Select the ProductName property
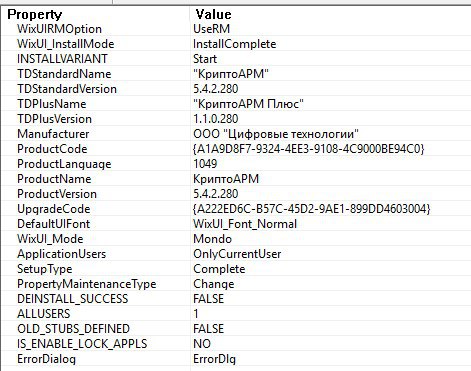The width and height of the screenshot is (471, 371). (x=54, y=179)
